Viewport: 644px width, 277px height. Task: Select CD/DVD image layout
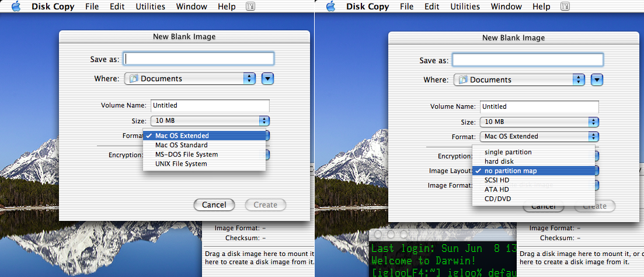tap(534, 199)
